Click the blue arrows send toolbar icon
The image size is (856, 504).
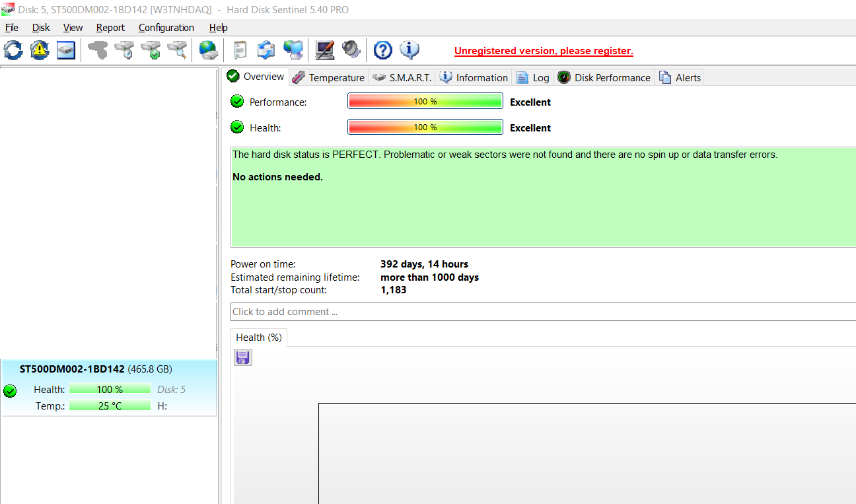click(x=266, y=50)
